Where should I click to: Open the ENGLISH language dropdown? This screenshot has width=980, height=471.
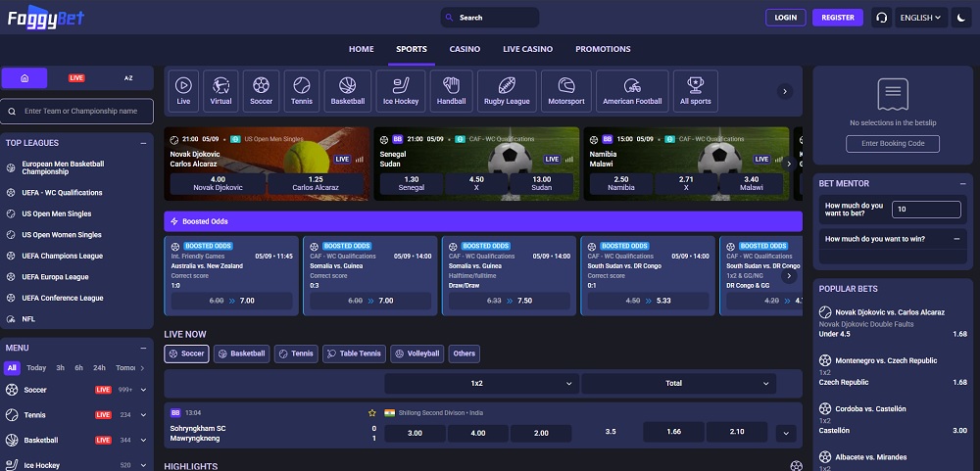point(920,18)
